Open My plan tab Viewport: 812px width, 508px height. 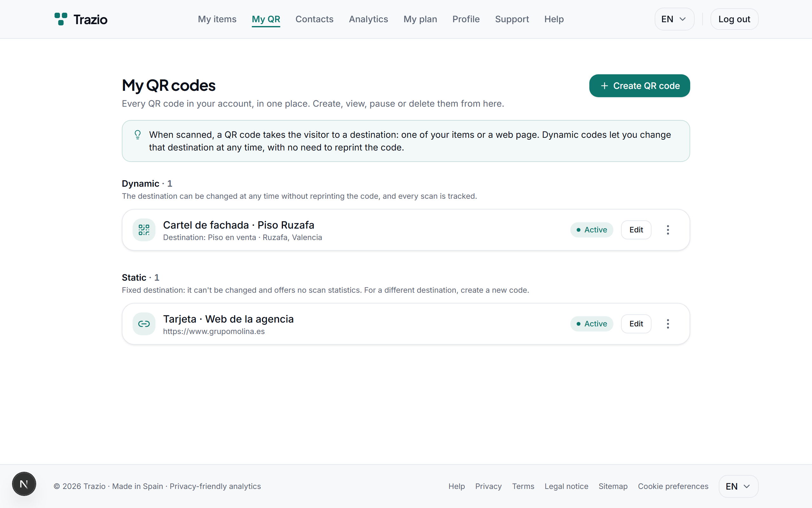(420, 19)
